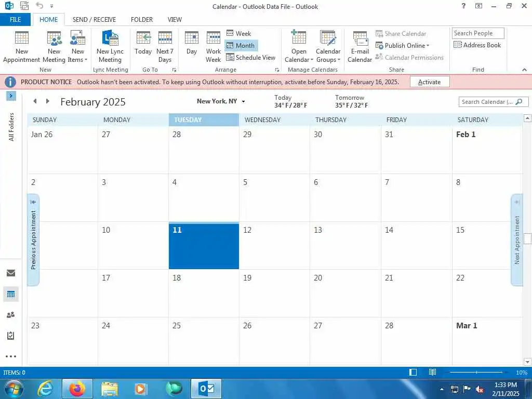The width and height of the screenshot is (532, 399).
Task: Open Windows Explorer from the taskbar
Action: pyautogui.click(x=109, y=389)
